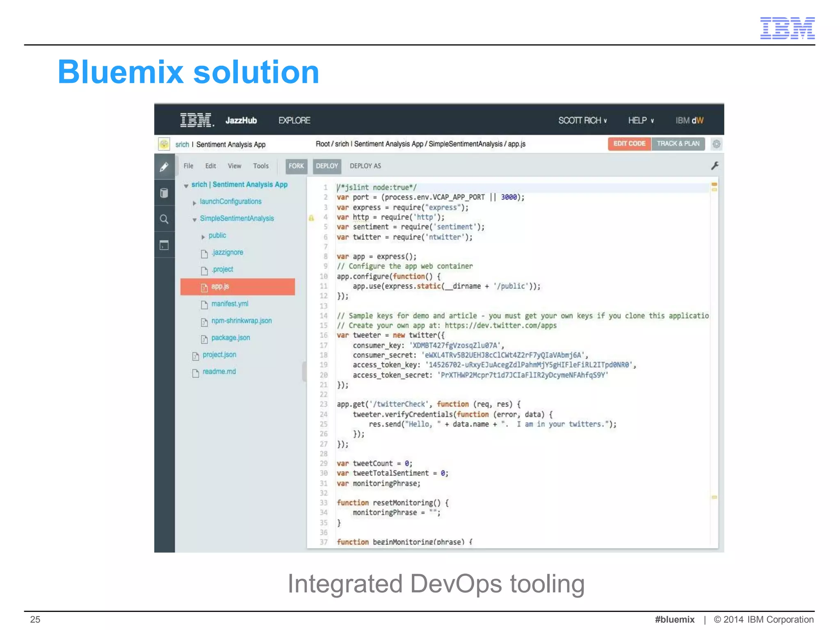Select readme.md in the file tree
Viewport: 840px width, 630px height.
click(x=219, y=371)
